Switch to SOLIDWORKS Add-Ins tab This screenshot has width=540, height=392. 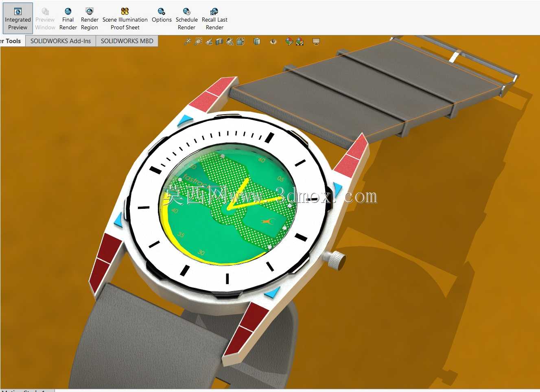(61, 41)
